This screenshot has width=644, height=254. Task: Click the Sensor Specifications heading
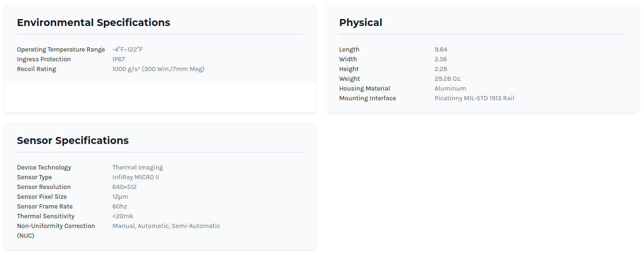point(73,141)
